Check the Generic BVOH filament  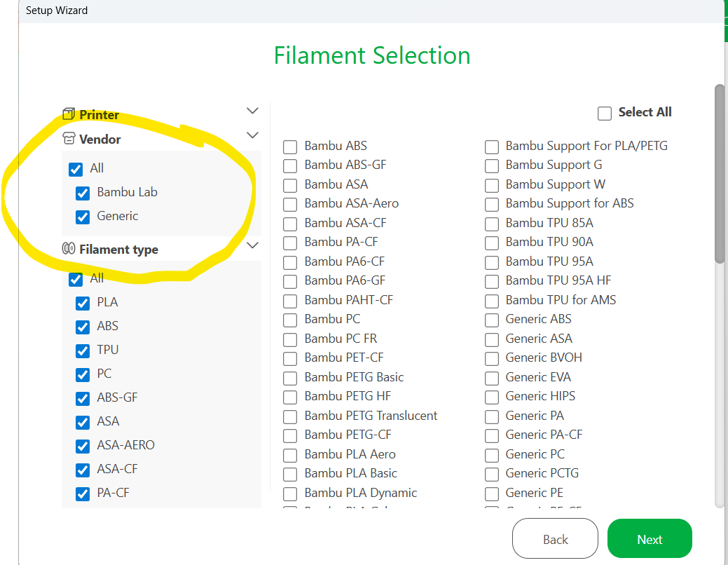[492, 359]
